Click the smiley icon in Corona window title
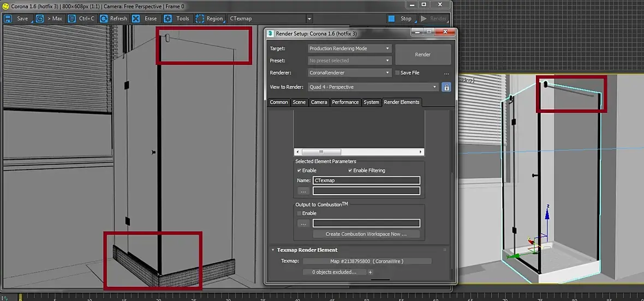644x301 pixels. (x=5, y=6)
